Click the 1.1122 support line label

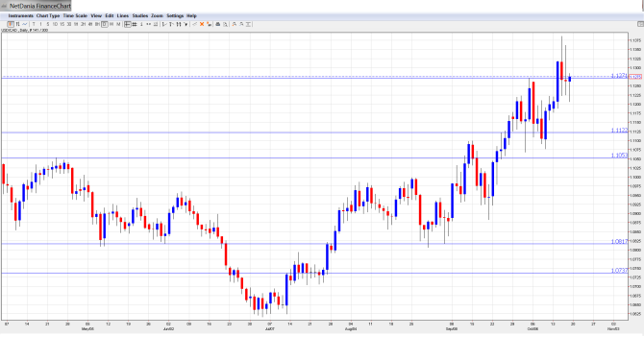619,130
